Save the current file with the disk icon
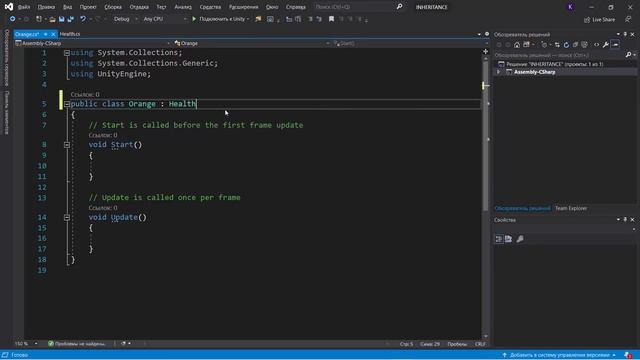 (61, 19)
